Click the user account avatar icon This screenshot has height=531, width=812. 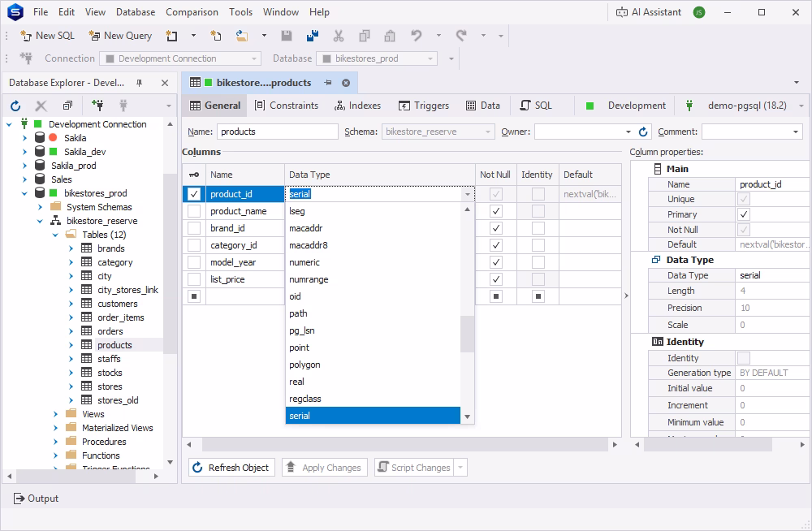coord(699,12)
